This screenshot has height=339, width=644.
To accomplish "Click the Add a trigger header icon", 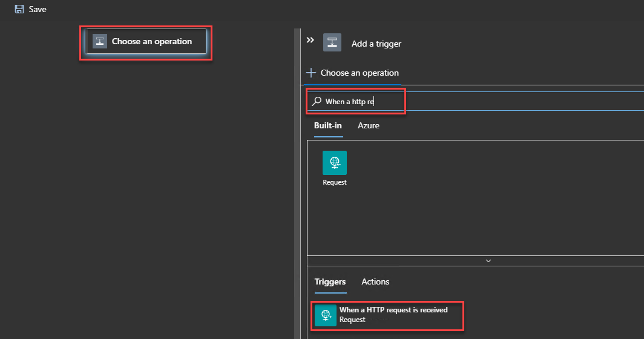I will pyautogui.click(x=332, y=42).
